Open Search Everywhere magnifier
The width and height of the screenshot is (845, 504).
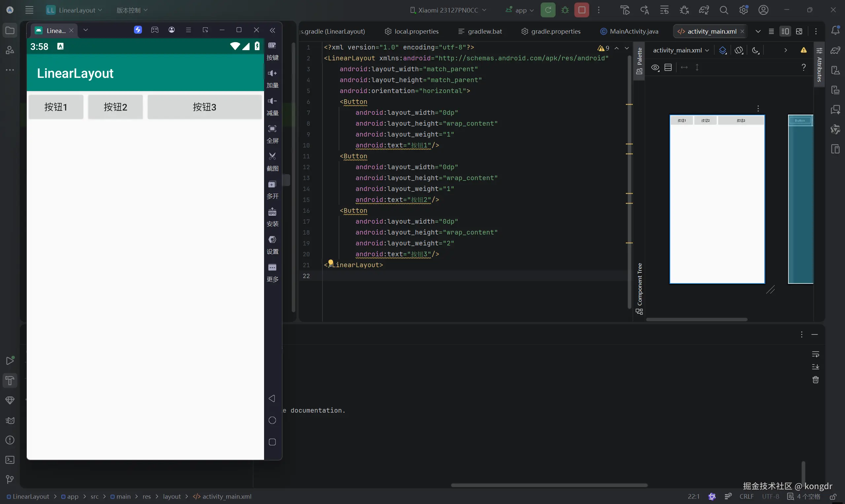(x=724, y=10)
